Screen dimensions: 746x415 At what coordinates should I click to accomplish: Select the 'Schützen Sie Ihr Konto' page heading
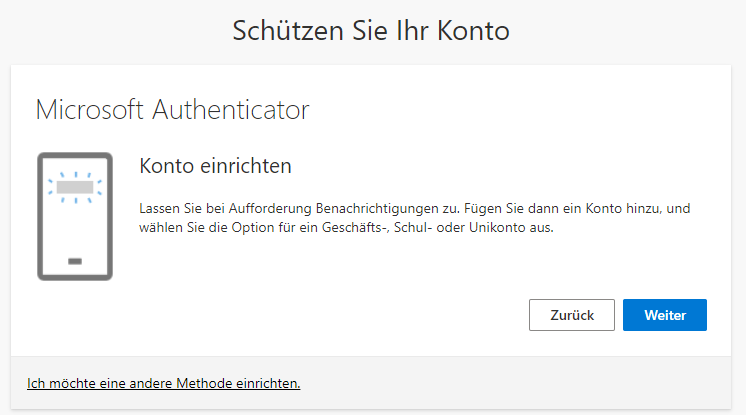coord(371,31)
